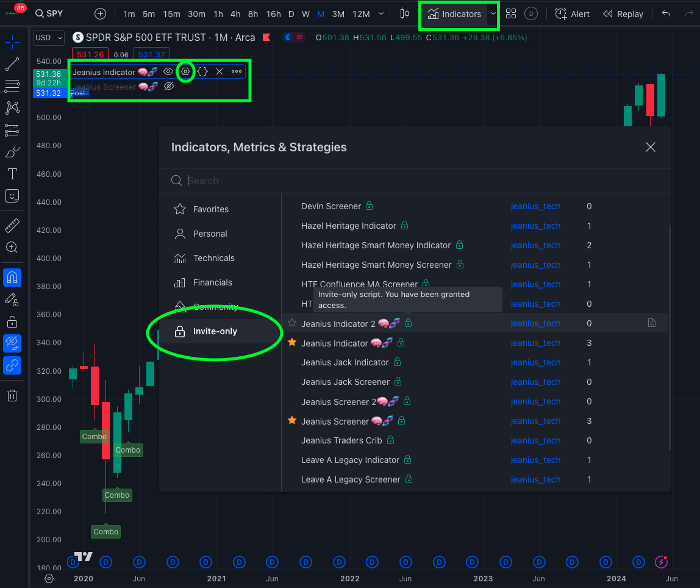Open the Technicals category
Screen dimensions: 700x588
point(221,258)
